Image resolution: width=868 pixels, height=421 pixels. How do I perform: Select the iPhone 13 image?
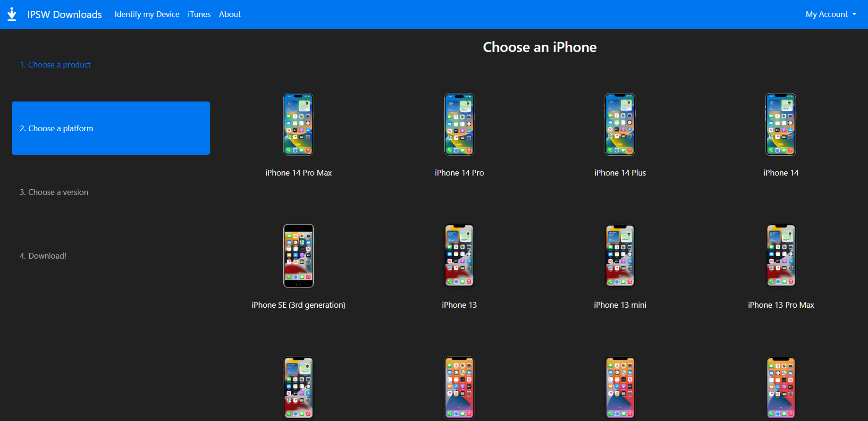(459, 256)
